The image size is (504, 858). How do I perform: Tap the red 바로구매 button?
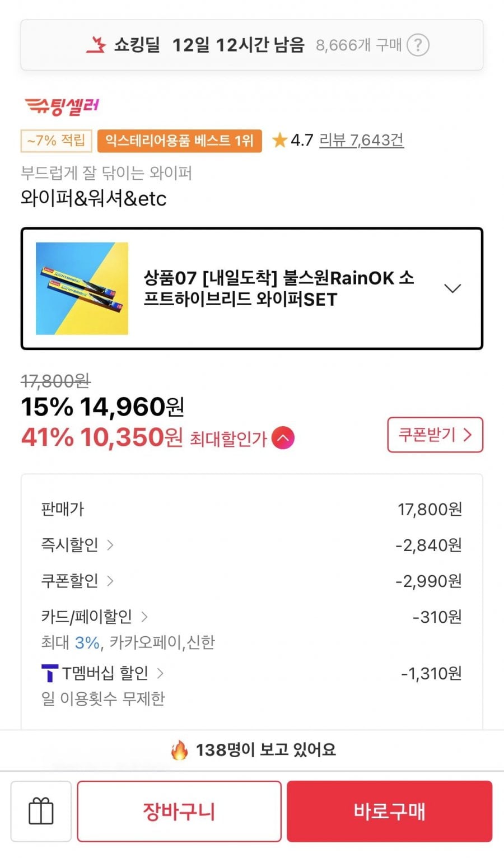(x=390, y=811)
